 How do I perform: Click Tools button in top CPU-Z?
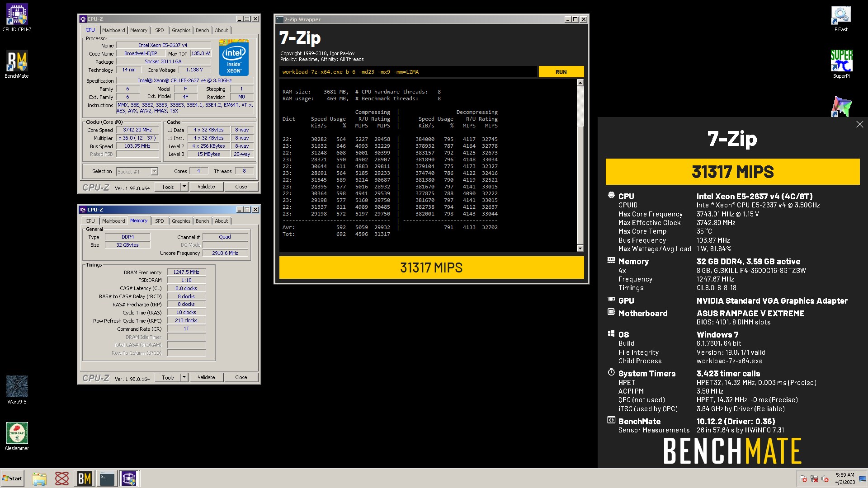pyautogui.click(x=168, y=187)
